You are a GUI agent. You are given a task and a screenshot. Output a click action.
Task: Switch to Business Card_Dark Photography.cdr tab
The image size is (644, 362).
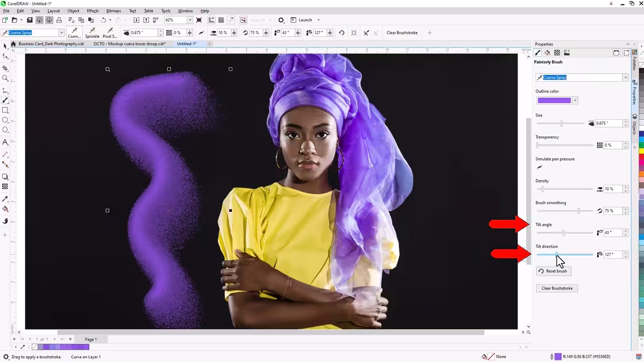click(x=51, y=44)
